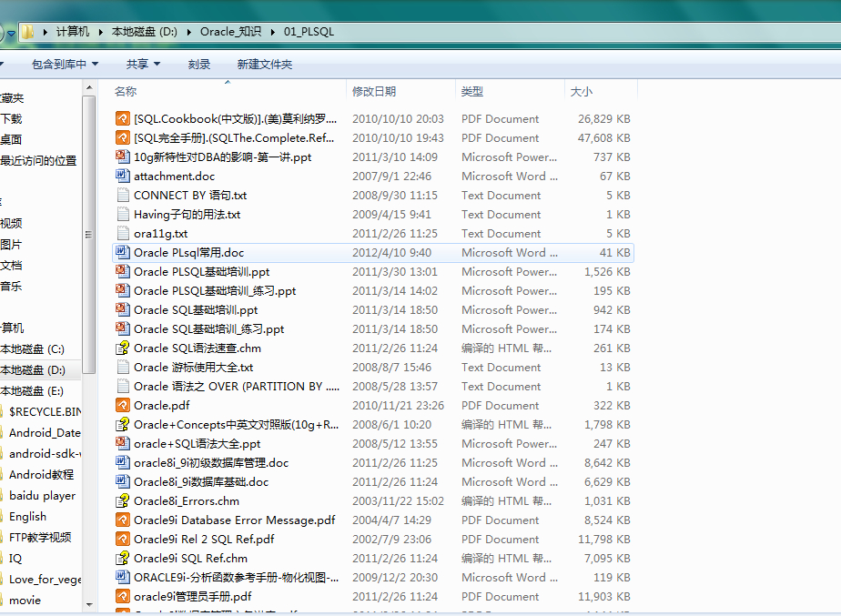Image resolution: width=841 pixels, height=616 pixels.
Task: Click the text icon of Oracle 语法之 OVER file
Action: tap(123, 386)
